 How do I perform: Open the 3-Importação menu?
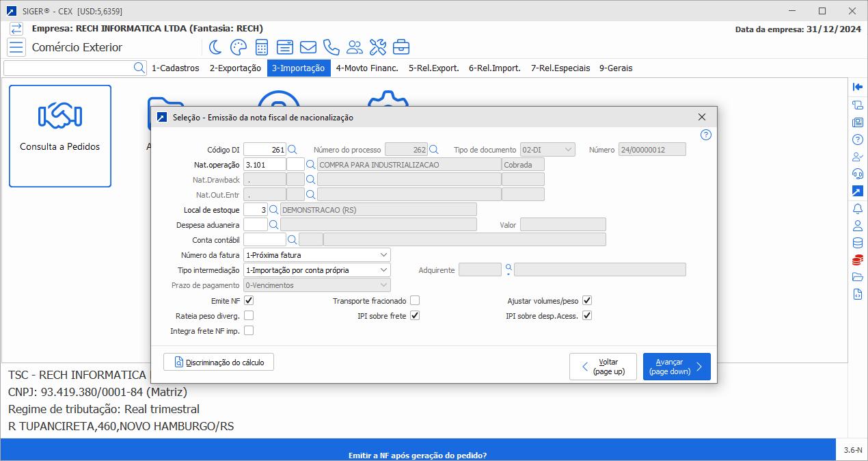click(x=298, y=68)
